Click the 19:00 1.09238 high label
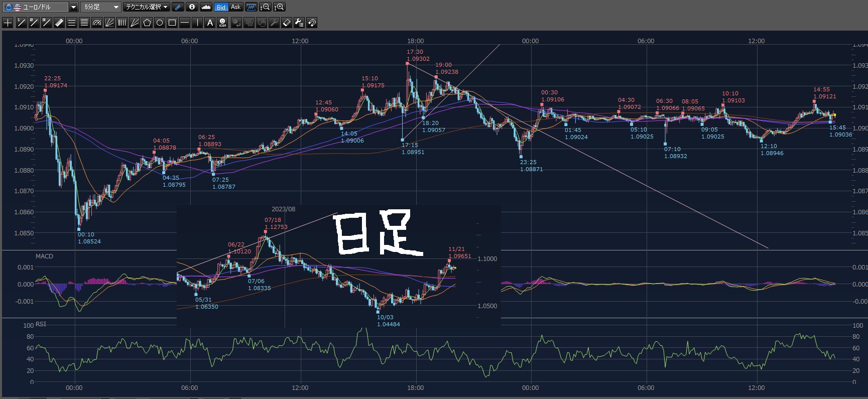The width and height of the screenshot is (868, 399). [446, 68]
